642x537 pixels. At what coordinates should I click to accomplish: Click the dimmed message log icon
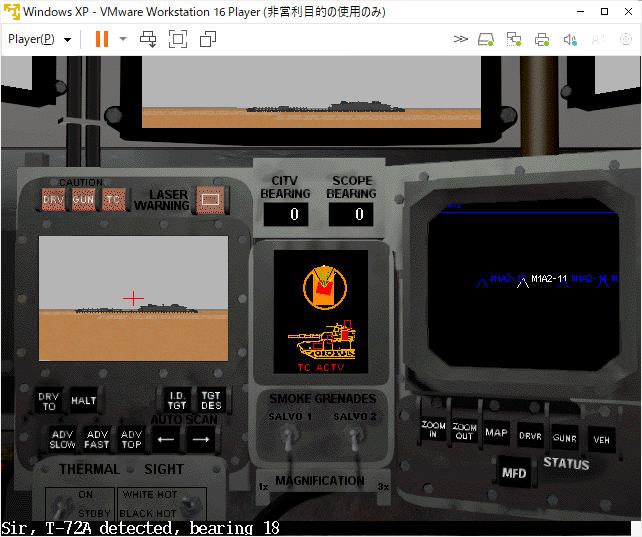598,39
